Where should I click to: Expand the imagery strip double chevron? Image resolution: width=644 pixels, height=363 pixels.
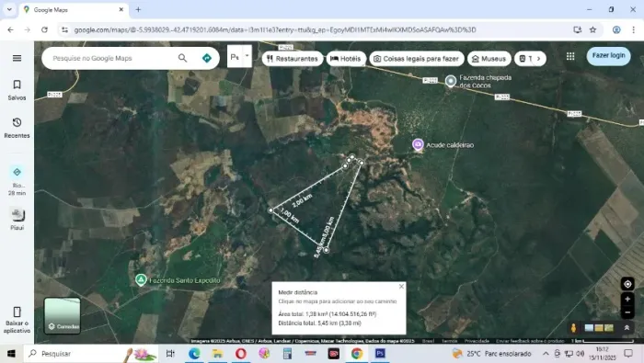click(627, 328)
